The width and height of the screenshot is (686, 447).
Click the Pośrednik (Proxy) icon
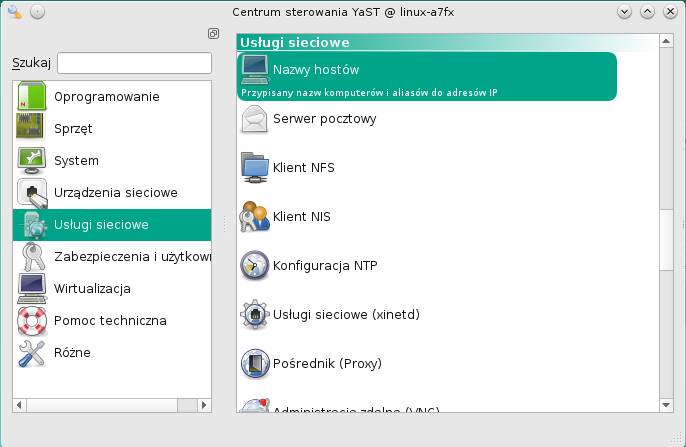point(255,363)
